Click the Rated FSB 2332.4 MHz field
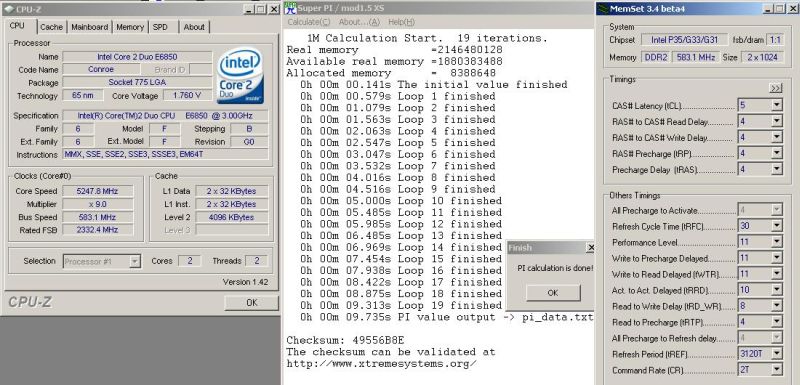The height and width of the screenshot is (385, 800). 97,230
